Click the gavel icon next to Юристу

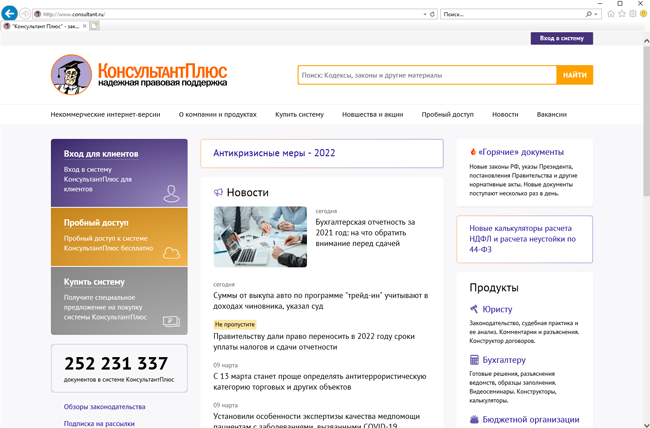(x=474, y=310)
